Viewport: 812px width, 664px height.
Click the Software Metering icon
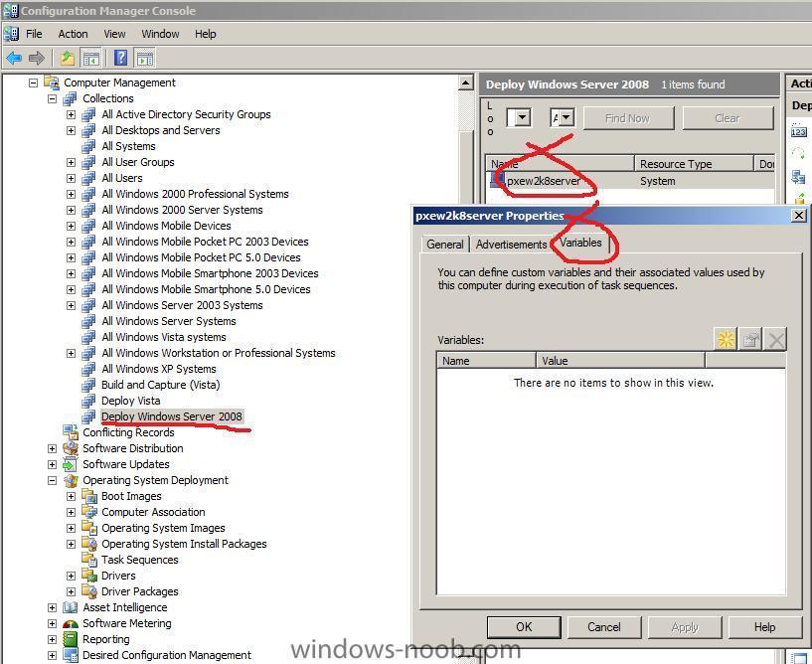point(70,623)
